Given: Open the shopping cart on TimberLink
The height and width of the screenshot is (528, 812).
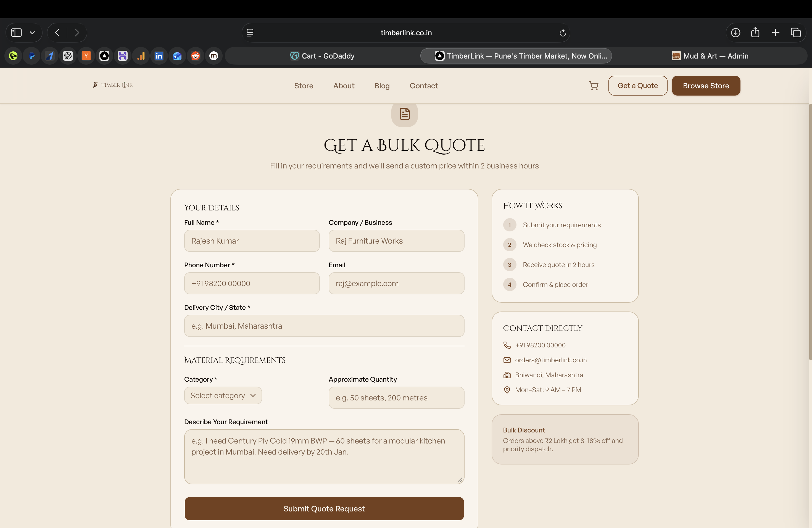Looking at the screenshot, I should (594, 86).
